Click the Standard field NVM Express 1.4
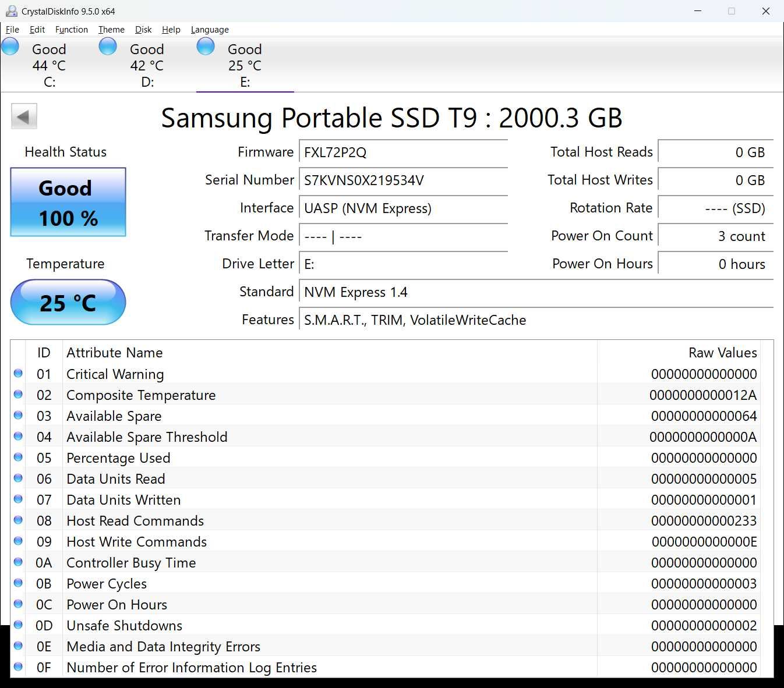 click(x=536, y=292)
